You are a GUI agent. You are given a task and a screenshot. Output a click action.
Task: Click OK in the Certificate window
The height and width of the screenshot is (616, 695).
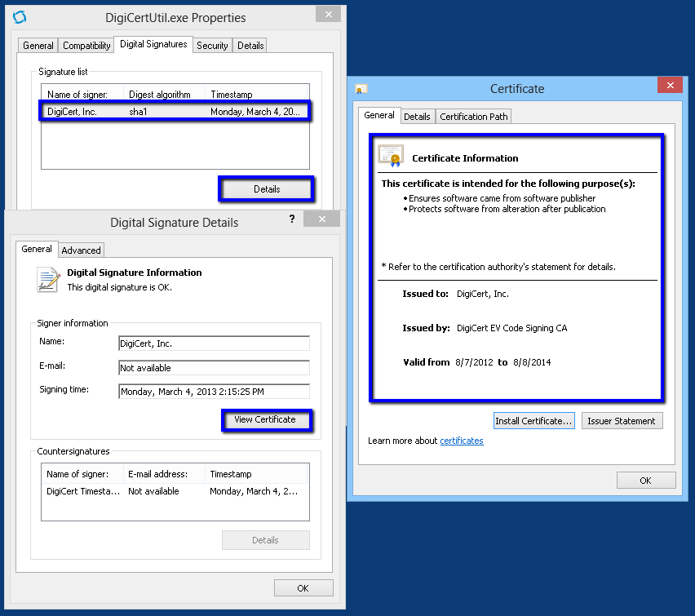[x=646, y=481]
